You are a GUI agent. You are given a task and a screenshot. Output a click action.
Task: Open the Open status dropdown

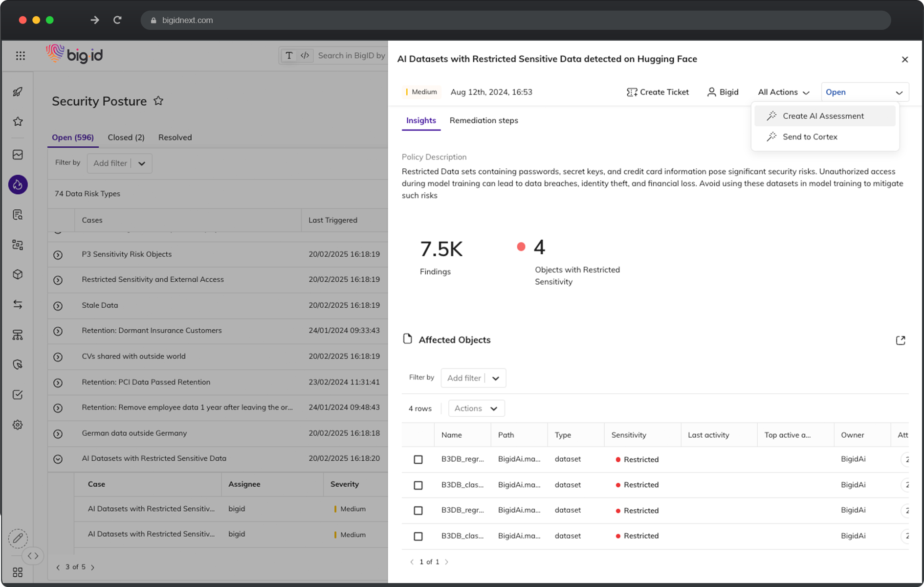[864, 92]
